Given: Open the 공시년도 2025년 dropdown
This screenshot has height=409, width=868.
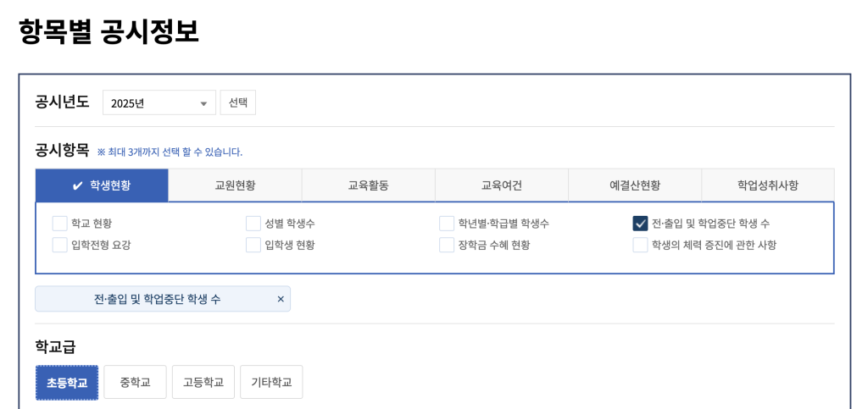Looking at the screenshot, I should click(x=159, y=103).
